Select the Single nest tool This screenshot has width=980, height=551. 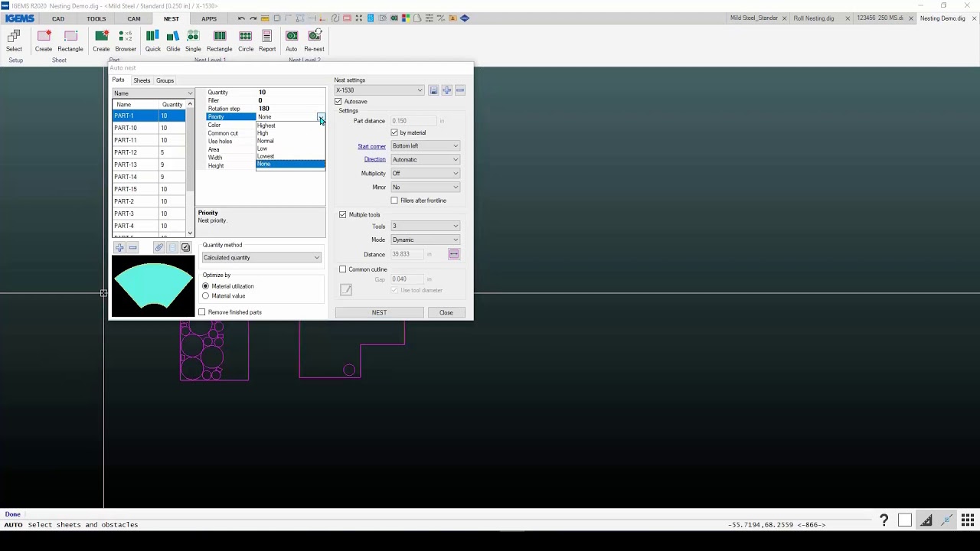point(193,41)
